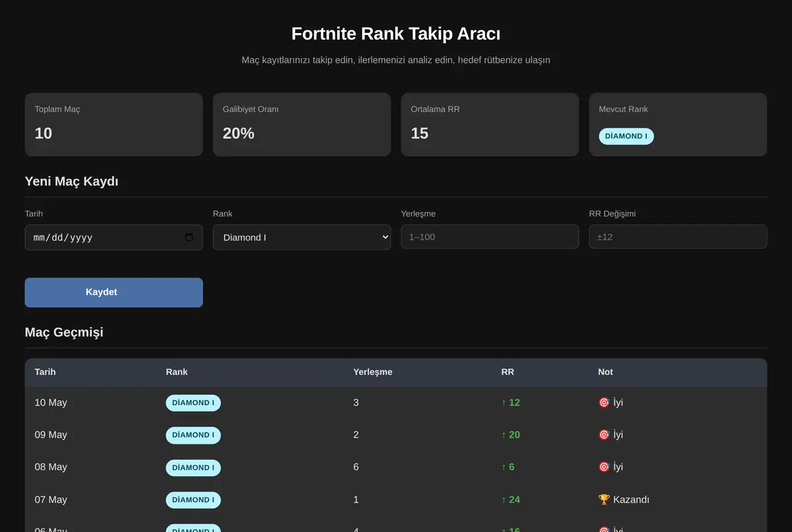Click the target emoji in 09 May row
The height and width of the screenshot is (532, 792).
604,435
